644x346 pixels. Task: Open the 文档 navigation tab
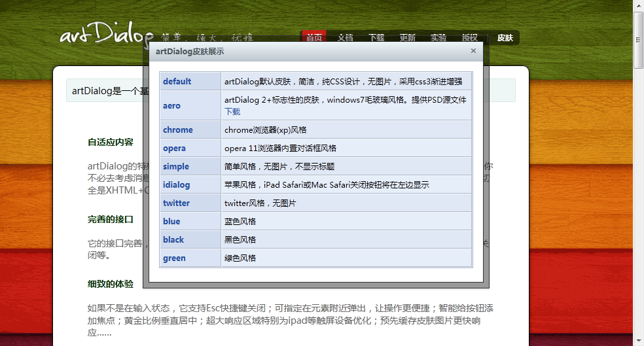point(346,38)
